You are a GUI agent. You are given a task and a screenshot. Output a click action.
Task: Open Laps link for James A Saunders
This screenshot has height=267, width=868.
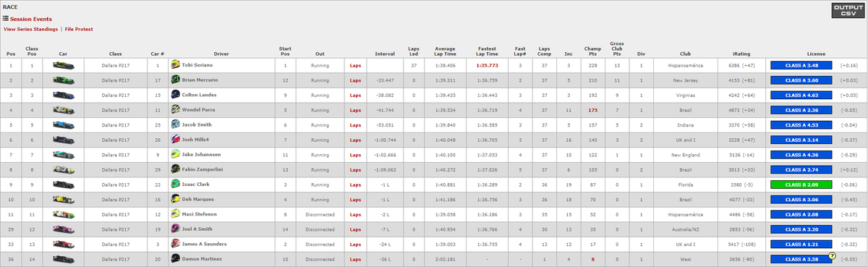[355, 244]
